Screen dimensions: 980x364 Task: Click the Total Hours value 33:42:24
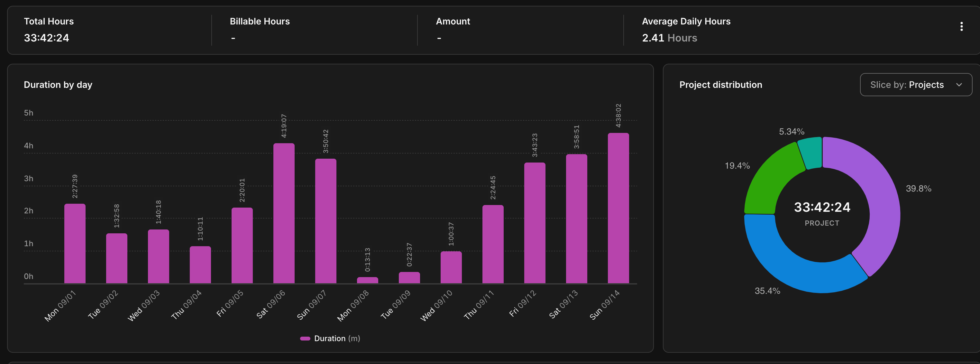(46, 38)
